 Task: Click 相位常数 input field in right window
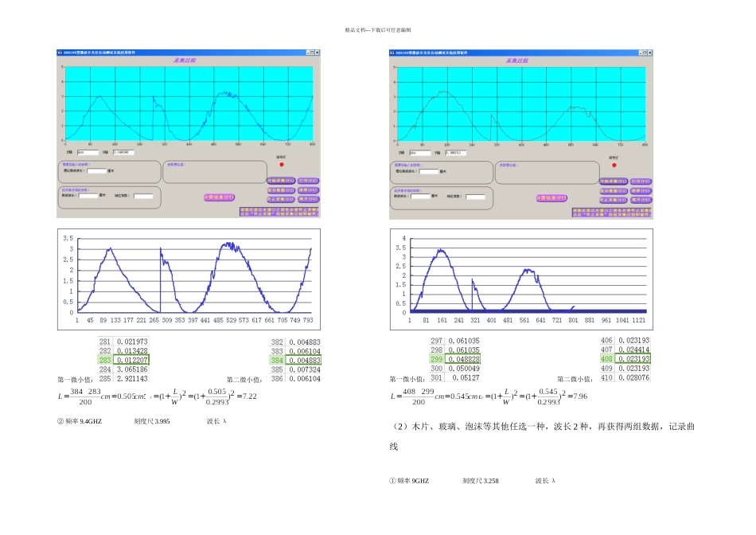tap(475, 197)
